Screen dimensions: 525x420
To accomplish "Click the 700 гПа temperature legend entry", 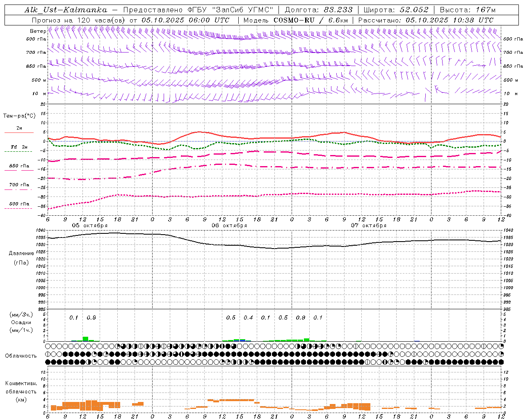I will (x=19, y=185).
